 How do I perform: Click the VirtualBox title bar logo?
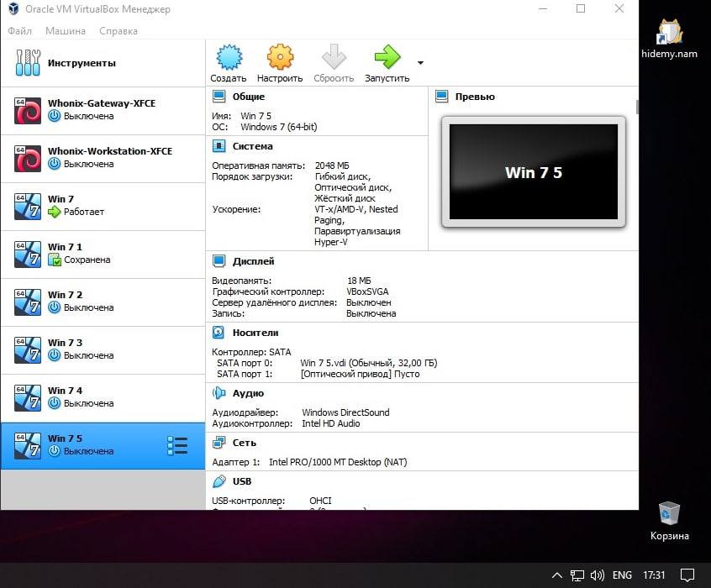click(13, 8)
